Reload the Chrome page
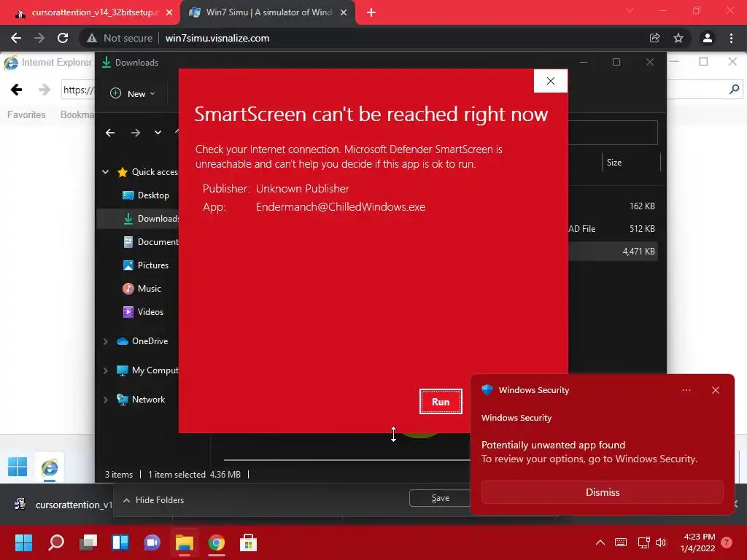 click(63, 38)
